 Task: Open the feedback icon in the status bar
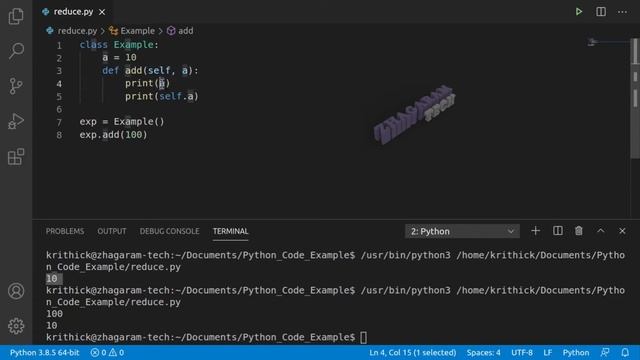pos(605,352)
